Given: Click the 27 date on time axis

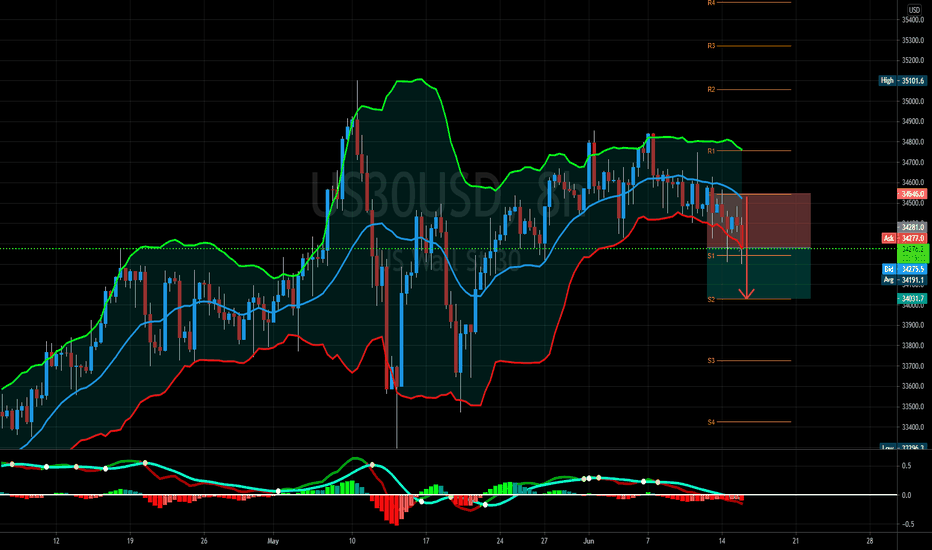Looking at the screenshot, I should [x=544, y=541].
